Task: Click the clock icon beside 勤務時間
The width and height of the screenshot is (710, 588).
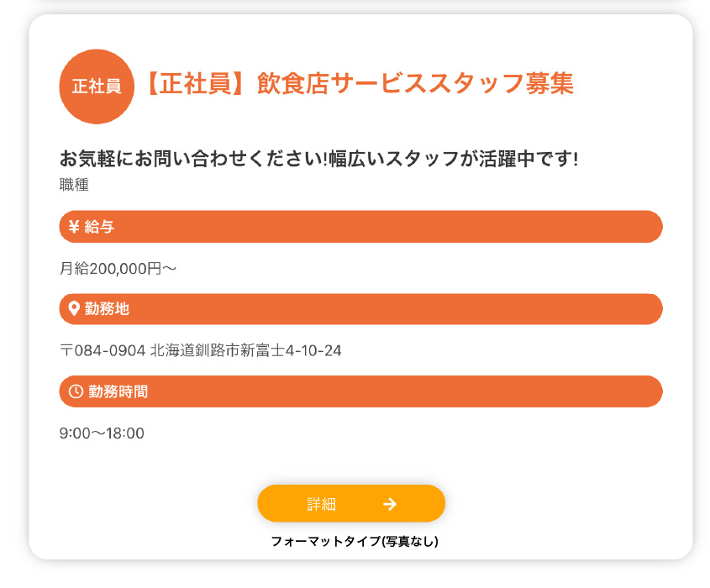Action: coord(76,391)
